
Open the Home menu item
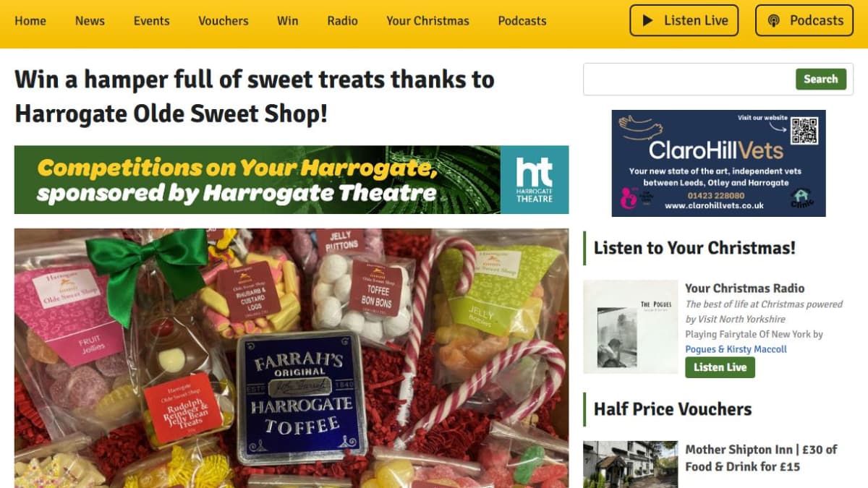point(30,20)
